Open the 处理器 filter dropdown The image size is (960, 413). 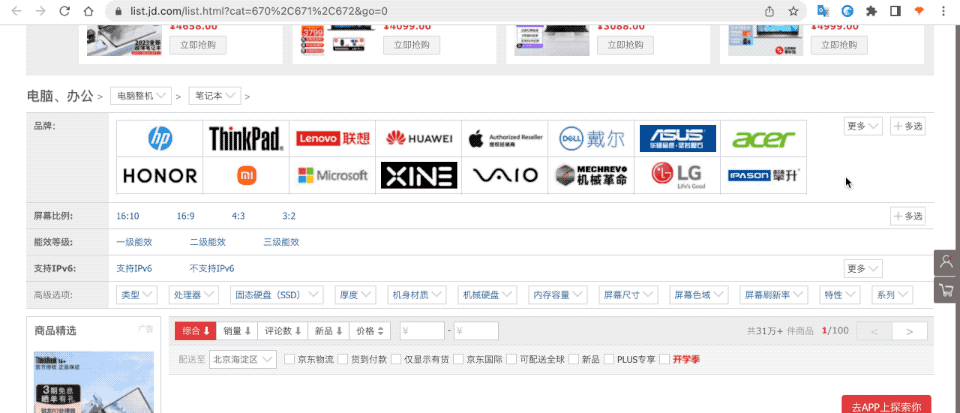[193, 295]
